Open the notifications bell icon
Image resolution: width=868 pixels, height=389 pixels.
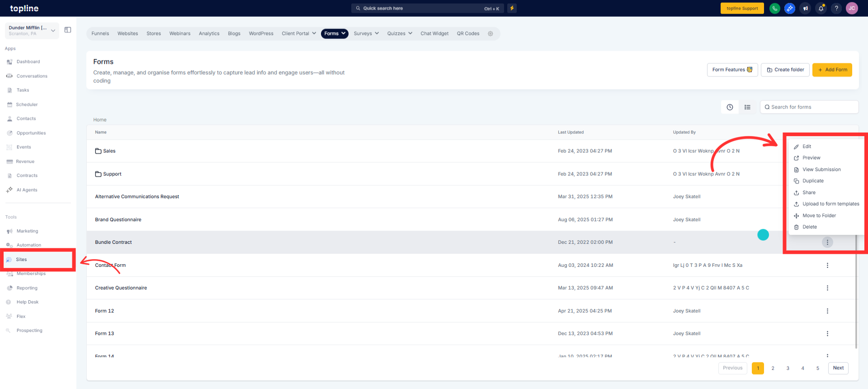pos(821,8)
